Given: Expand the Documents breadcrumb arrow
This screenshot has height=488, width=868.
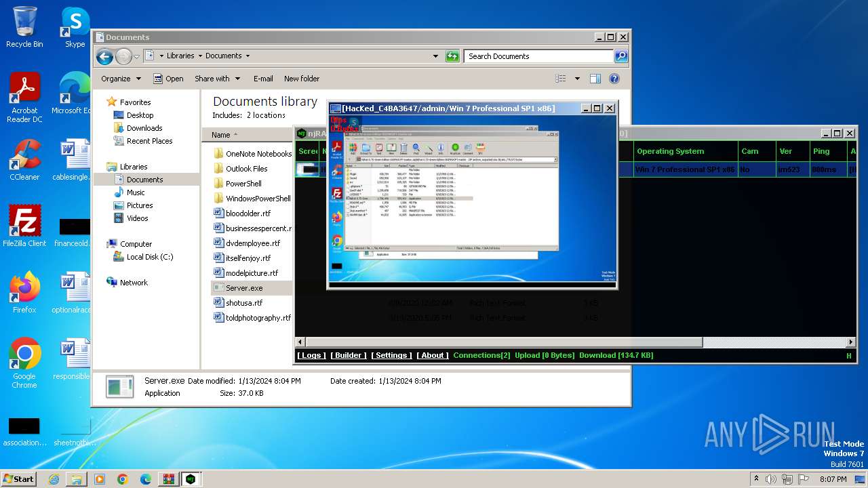Looking at the screenshot, I should (x=248, y=56).
